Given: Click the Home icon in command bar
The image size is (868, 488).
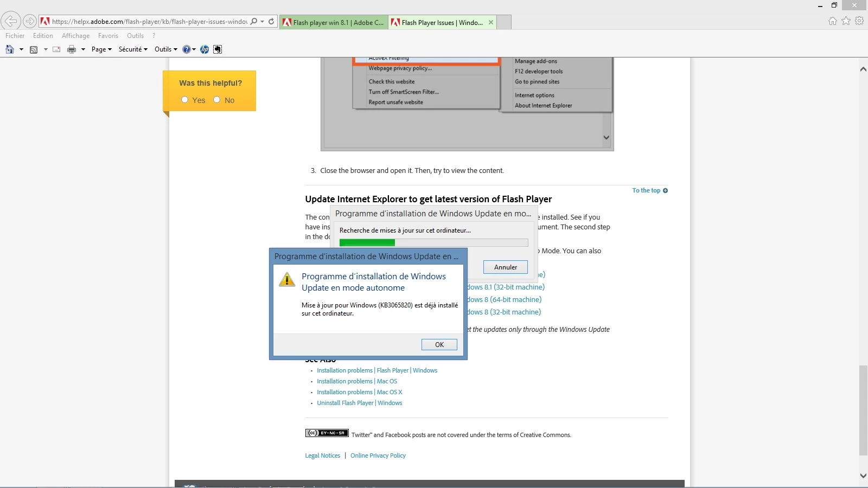Looking at the screenshot, I should (x=10, y=49).
